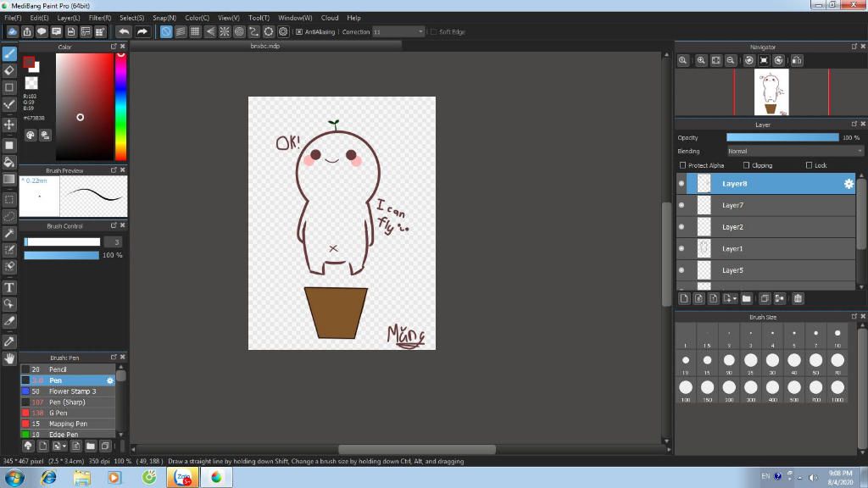
Task: Enable Protect Alpha checkbox
Action: [682, 165]
